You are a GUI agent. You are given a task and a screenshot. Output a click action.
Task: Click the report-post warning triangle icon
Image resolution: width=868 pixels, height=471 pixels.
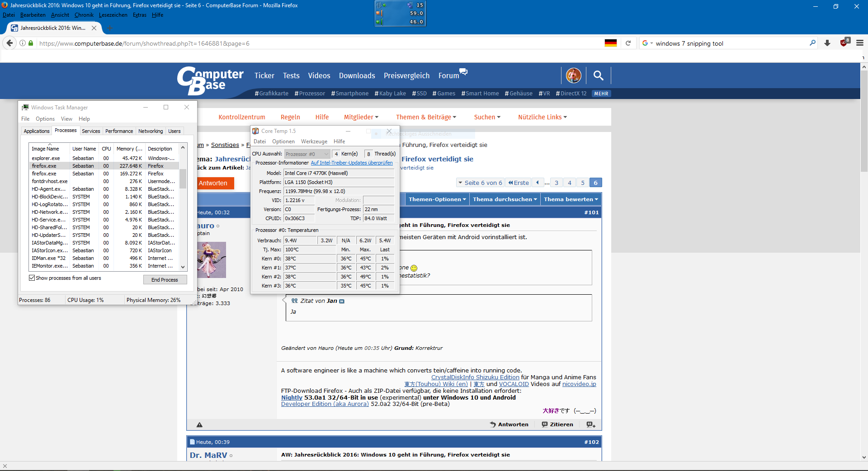199,424
